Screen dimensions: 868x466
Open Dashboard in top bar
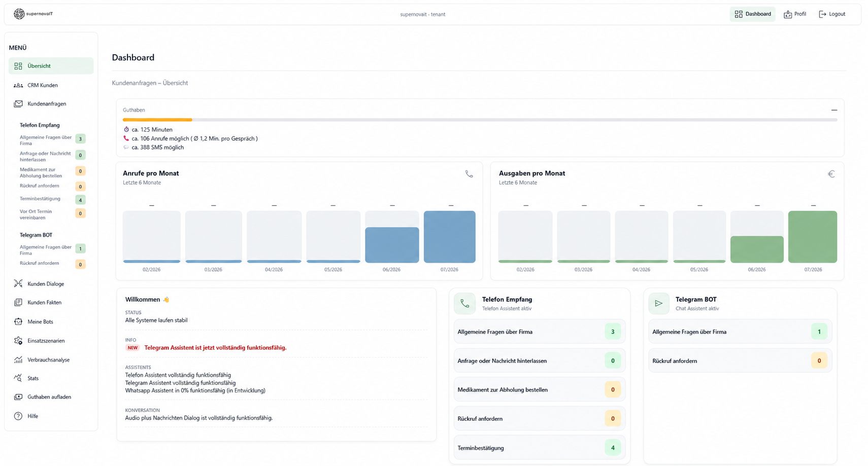[x=752, y=14]
